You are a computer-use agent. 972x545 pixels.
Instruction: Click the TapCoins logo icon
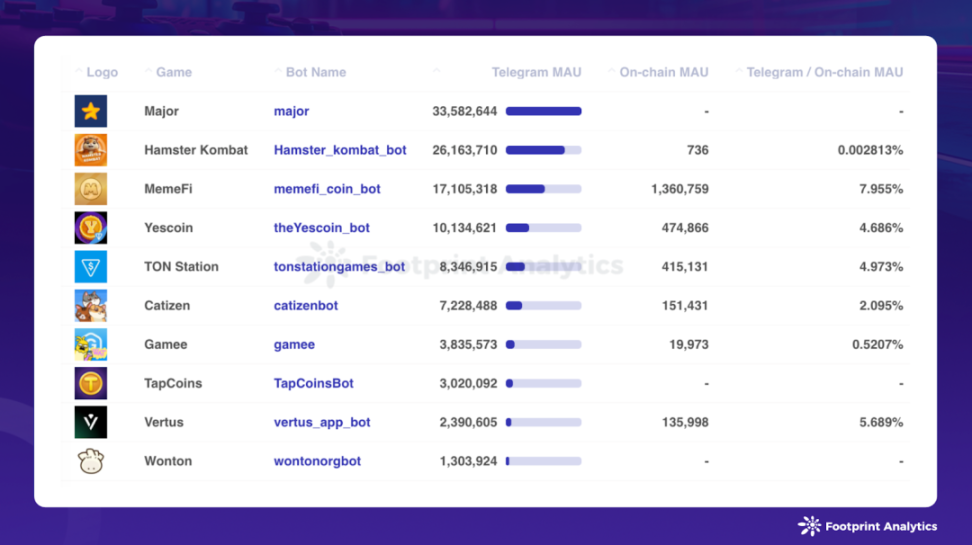tap(91, 383)
